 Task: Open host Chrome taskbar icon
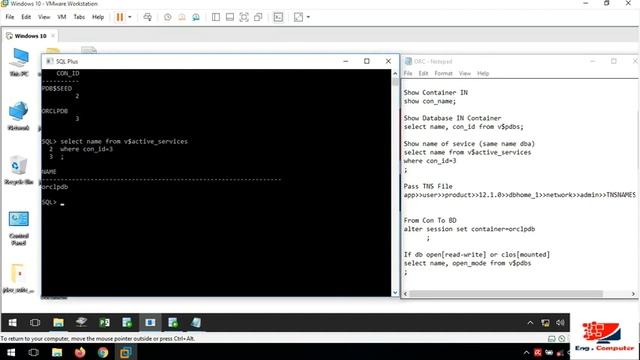(x=103, y=352)
